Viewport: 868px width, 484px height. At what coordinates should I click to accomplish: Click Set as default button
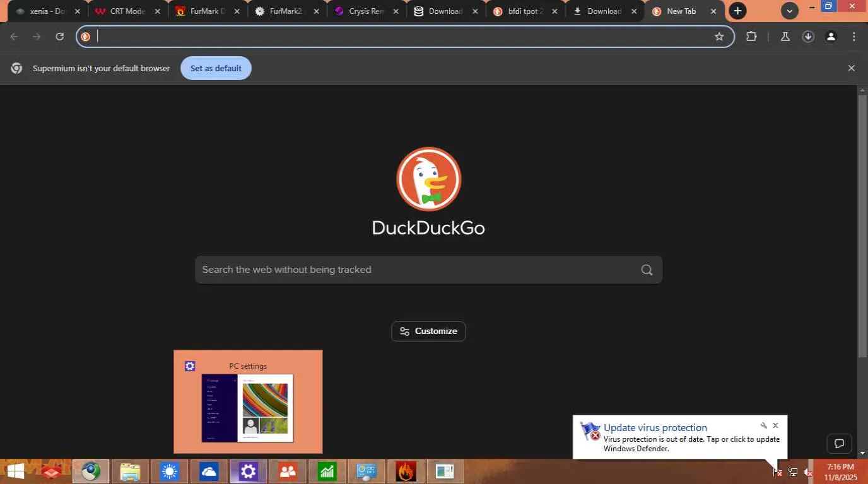click(x=216, y=68)
